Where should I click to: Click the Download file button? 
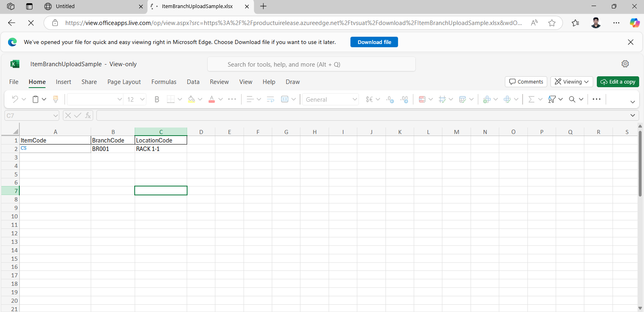click(374, 42)
